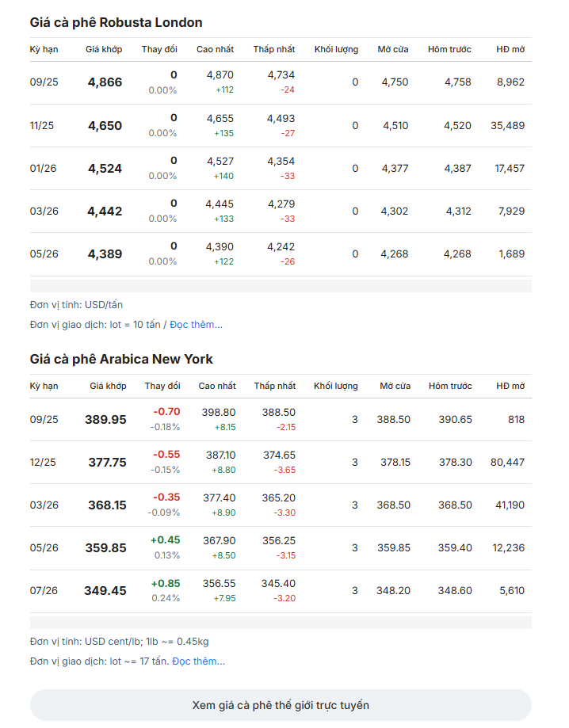Click Robusta previous-day price 4,312
Viewport: 569px width, 728px height.
459,212
